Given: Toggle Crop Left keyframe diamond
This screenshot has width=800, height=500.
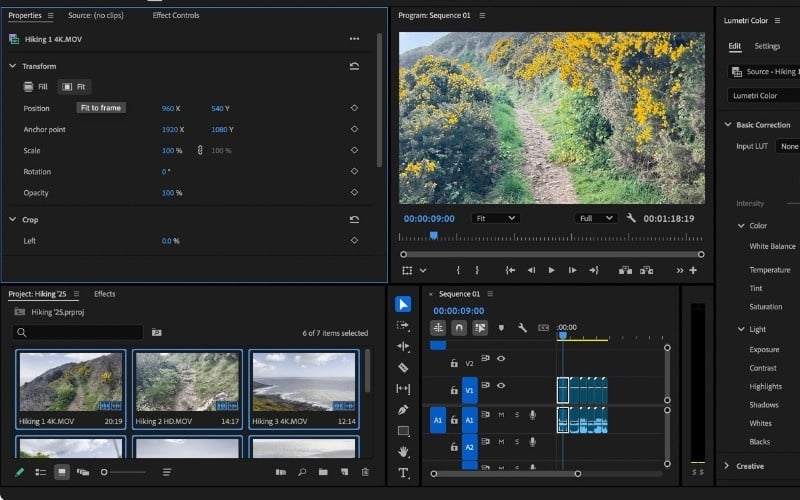Looking at the screenshot, I should (354, 240).
